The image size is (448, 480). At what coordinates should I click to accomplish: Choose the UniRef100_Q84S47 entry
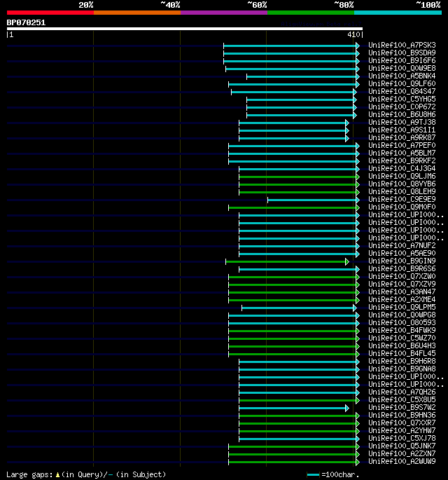point(402,92)
